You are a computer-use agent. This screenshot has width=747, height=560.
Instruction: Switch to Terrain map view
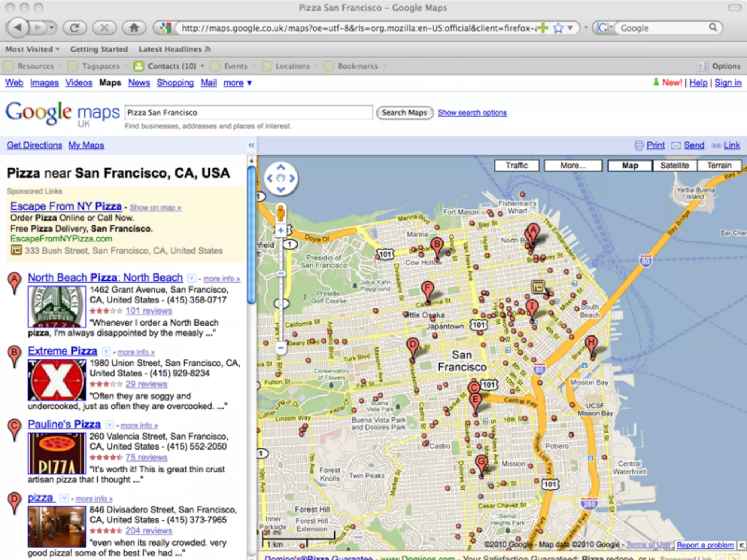(x=719, y=166)
